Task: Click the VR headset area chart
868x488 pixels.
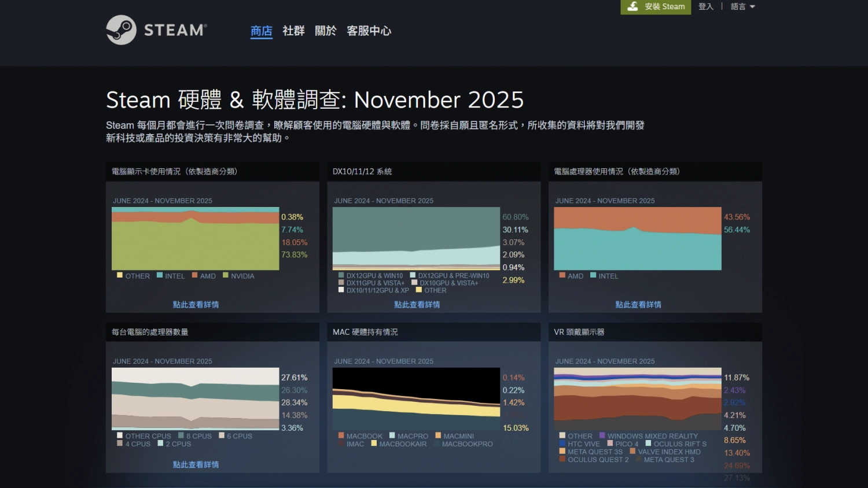Action: click(638, 399)
